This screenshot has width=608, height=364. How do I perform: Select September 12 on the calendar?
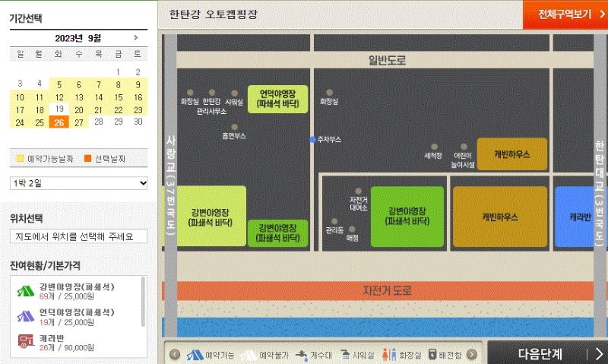coord(59,97)
